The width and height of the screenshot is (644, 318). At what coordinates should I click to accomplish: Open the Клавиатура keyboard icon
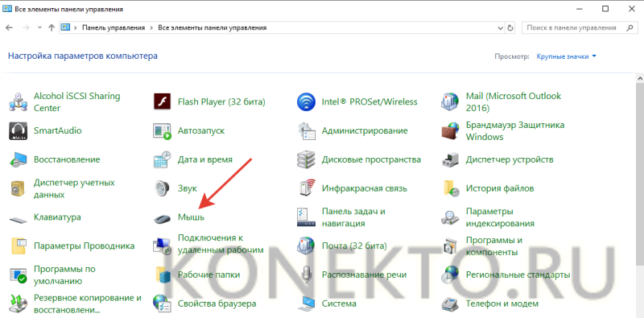(x=18, y=217)
